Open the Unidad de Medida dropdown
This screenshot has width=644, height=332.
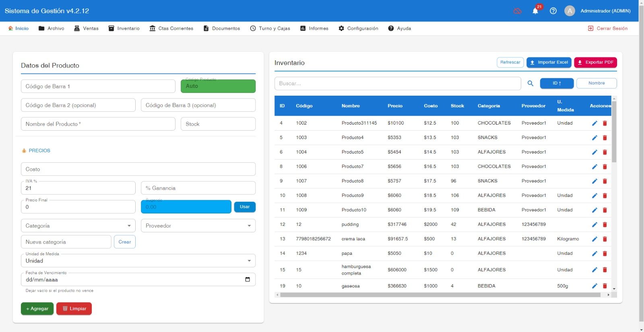tap(138, 260)
